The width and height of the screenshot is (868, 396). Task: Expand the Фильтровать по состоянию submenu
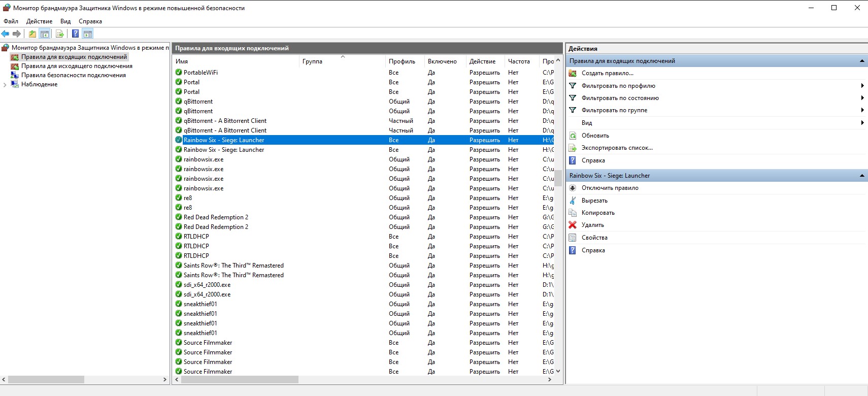pyautogui.click(x=862, y=98)
